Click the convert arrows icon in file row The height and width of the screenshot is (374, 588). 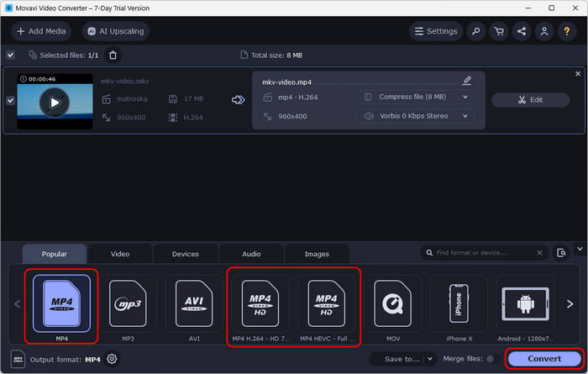pos(238,100)
